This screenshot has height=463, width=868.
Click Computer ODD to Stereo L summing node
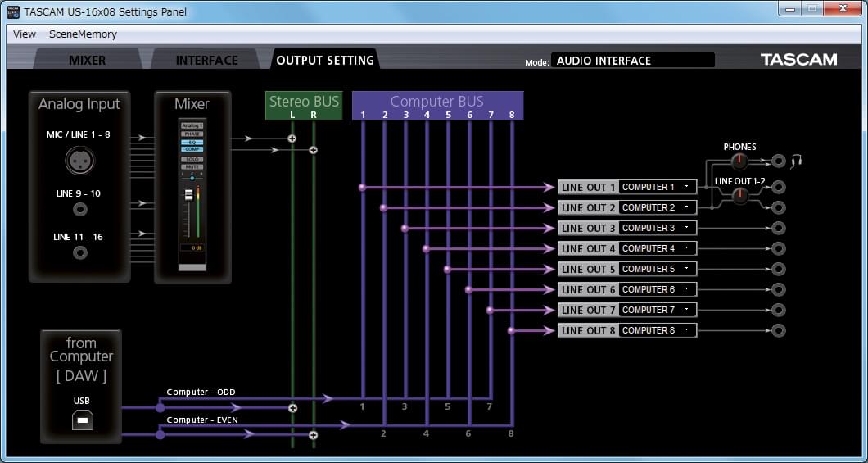(293, 408)
